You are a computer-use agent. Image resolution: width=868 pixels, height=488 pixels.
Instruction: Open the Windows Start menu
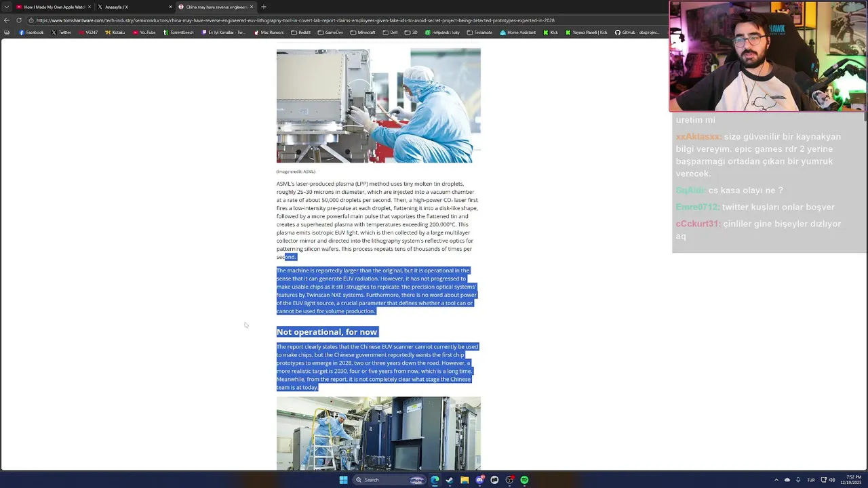point(343,480)
